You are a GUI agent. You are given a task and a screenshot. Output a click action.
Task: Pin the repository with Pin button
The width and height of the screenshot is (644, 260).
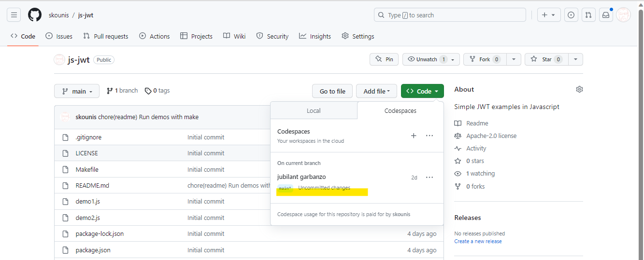384,59
